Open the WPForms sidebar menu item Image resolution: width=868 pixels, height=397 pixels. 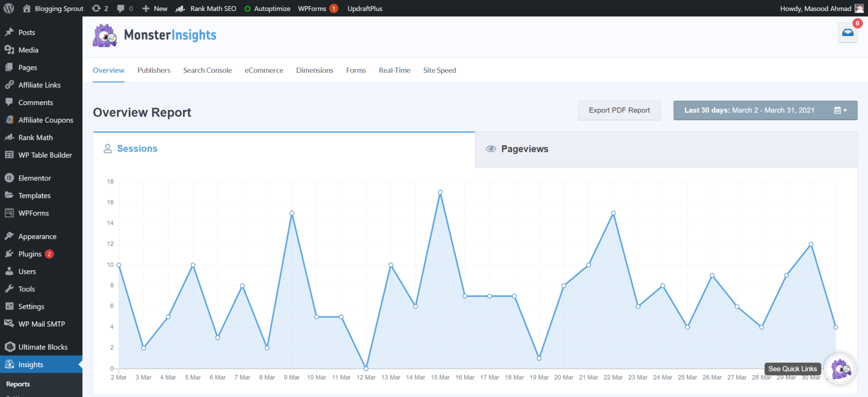[x=41, y=213]
